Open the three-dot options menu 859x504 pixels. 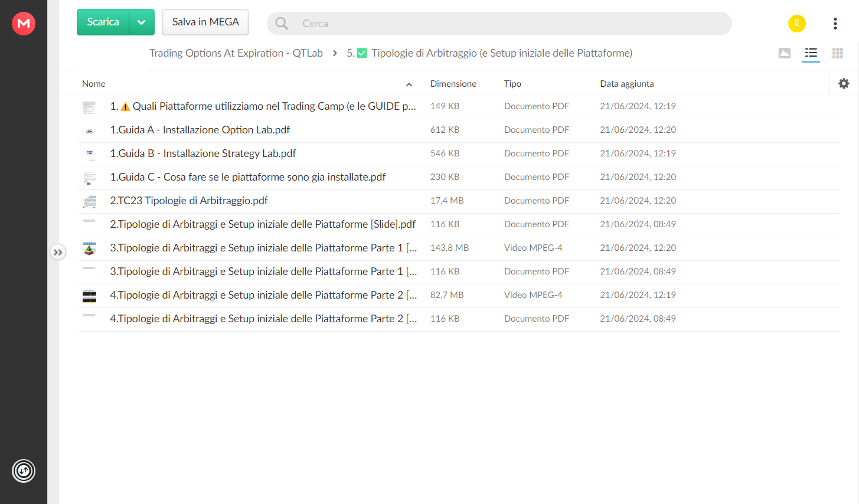835,24
